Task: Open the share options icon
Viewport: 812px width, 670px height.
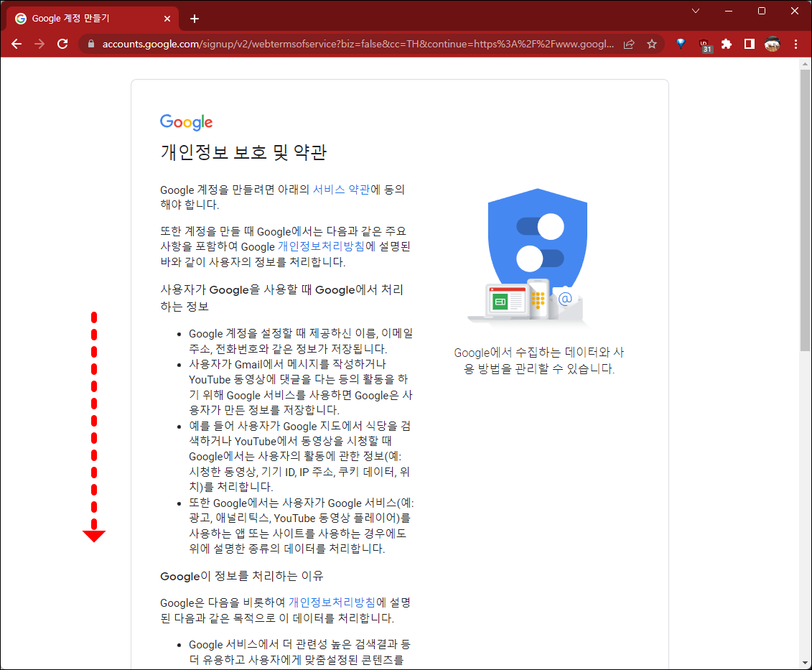Action: [628, 44]
